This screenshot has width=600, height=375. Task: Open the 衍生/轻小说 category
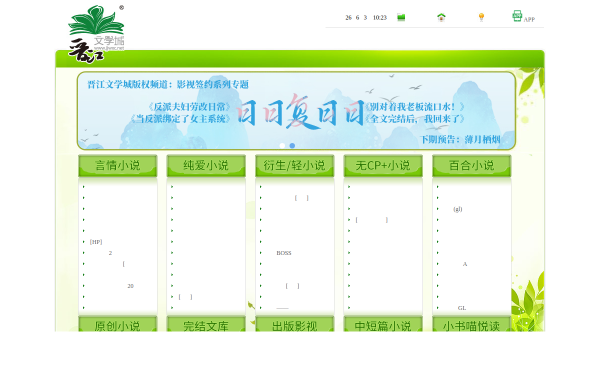(x=295, y=166)
